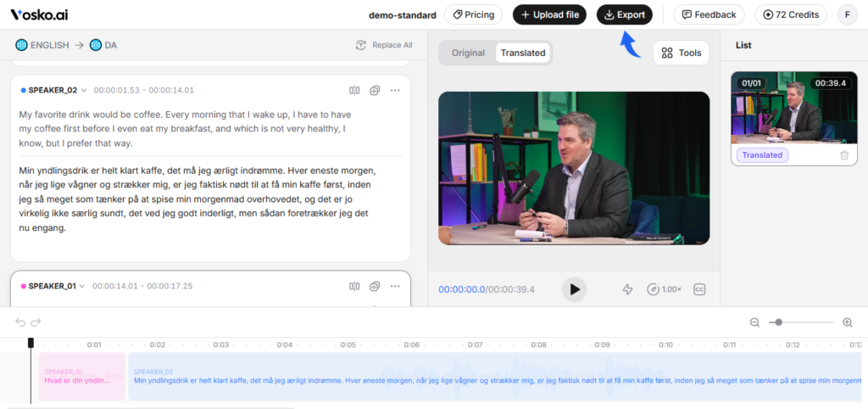Select the SPEAKER_02 timeline clip
The width and height of the screenshot is (868, 409).
(495, 376)
